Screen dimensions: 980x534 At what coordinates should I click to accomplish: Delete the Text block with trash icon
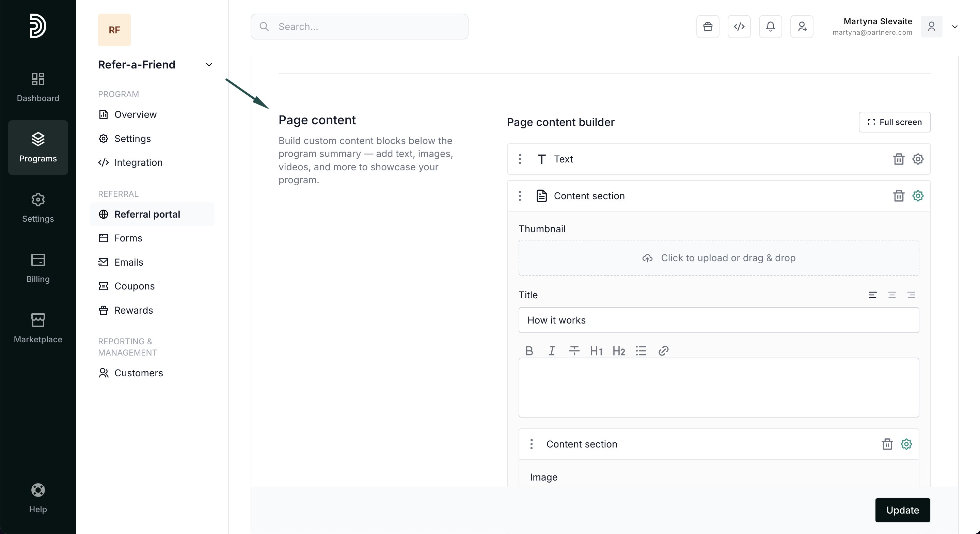point(899,159)
